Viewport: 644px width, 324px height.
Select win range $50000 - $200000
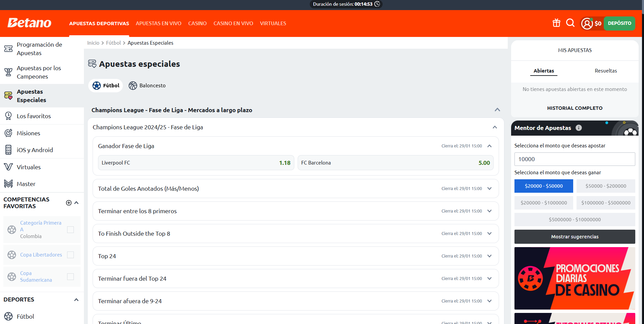pyautogui.click(x=606, y=186)
